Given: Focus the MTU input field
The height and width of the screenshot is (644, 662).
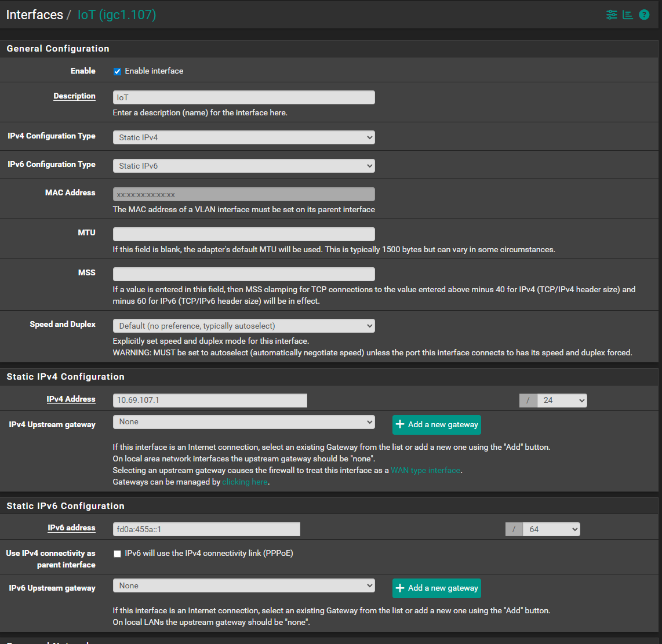Looking at the screenshot, I should click(x=243, y=234).
